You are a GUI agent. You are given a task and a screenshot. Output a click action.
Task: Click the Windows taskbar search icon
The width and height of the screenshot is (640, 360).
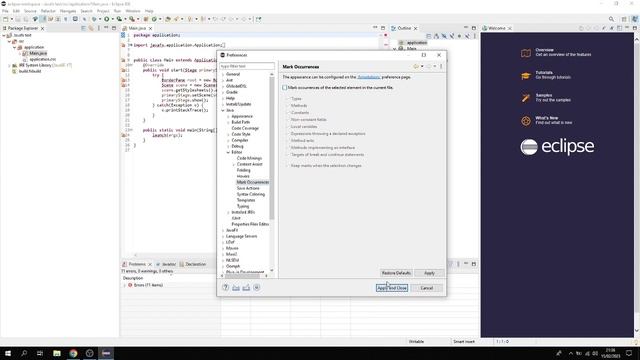click(x=24, y=353)
